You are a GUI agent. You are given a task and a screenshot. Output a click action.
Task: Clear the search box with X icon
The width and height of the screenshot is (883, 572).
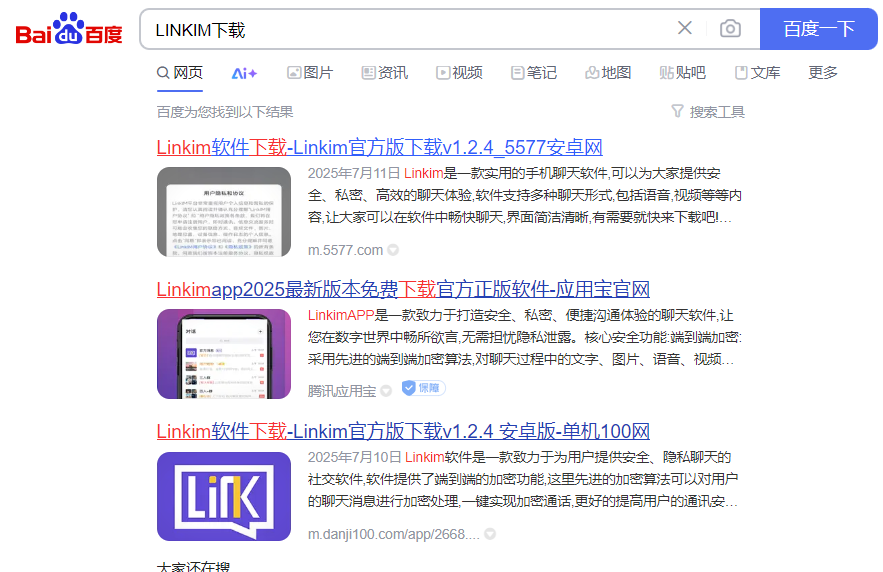[685, 28]
